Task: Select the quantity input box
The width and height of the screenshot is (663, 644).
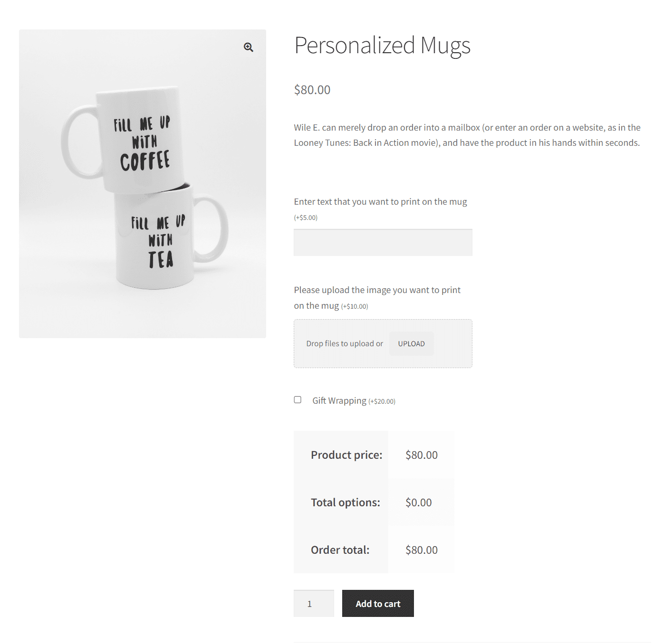Action: point(314,604)
